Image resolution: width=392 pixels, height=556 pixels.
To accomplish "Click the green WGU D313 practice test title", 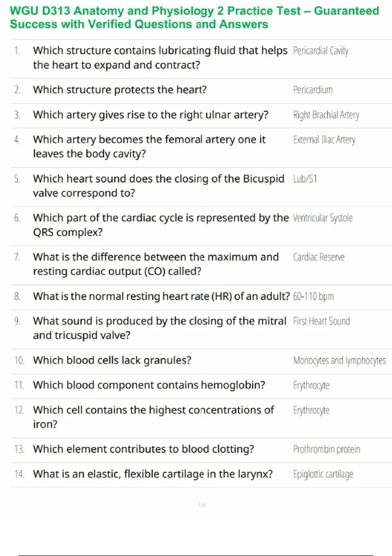I will click(194, 17).
